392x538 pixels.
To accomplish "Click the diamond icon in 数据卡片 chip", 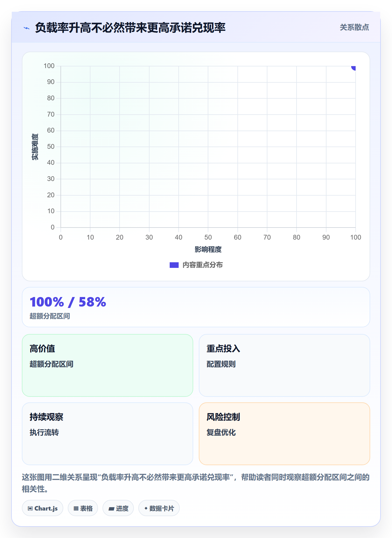I will [x=146, y=508].
